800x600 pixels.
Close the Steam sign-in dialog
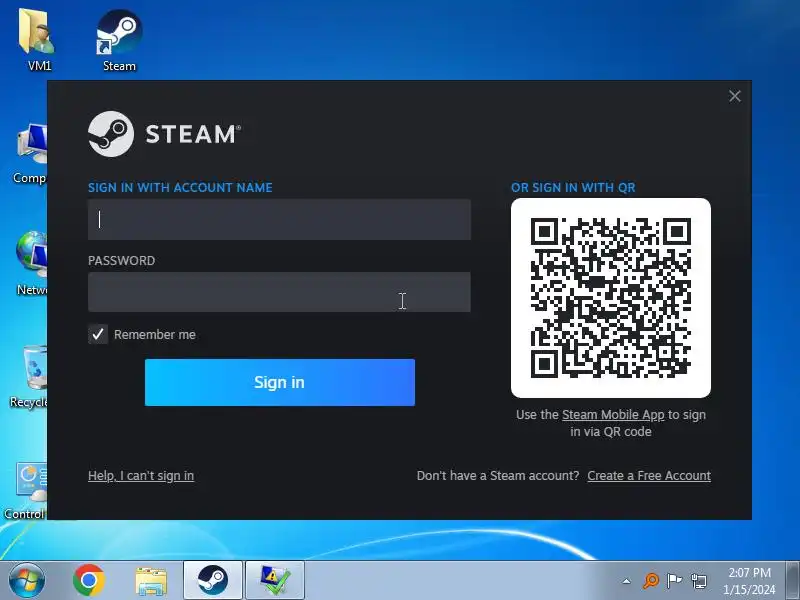(735, 96)
